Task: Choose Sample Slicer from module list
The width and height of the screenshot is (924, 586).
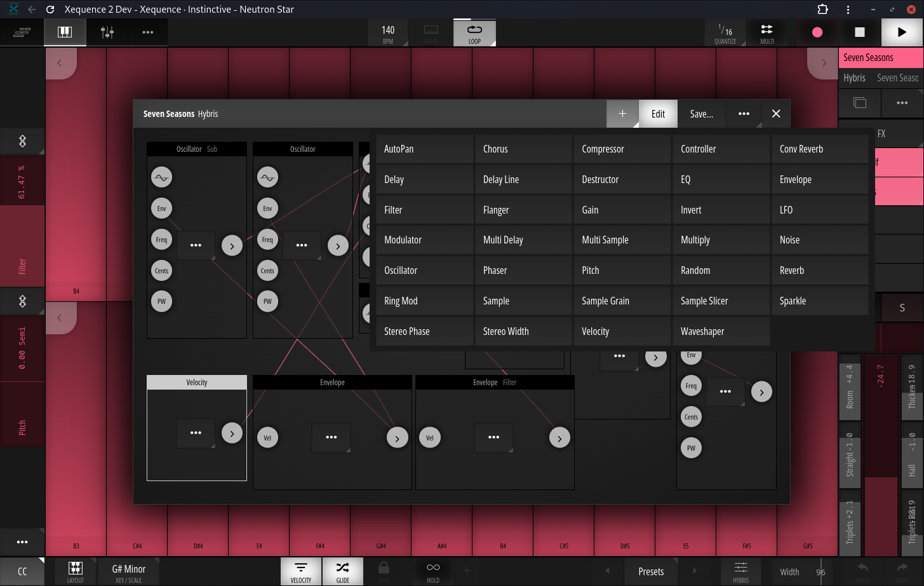Action: coord(721,301)
